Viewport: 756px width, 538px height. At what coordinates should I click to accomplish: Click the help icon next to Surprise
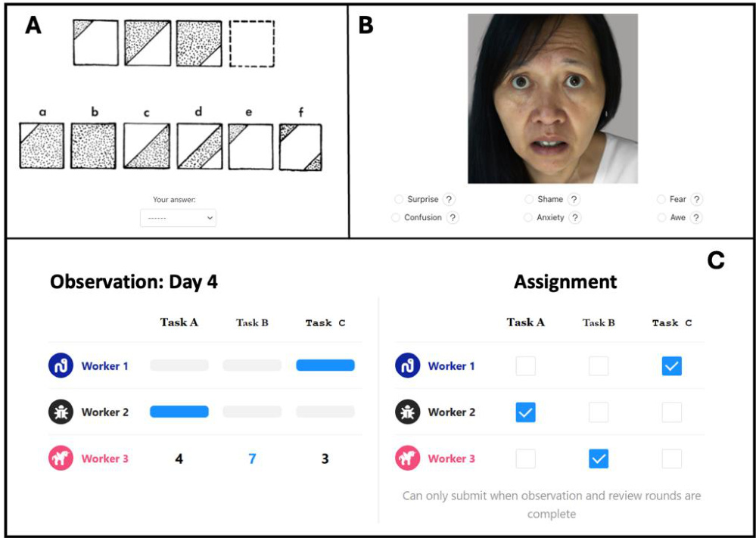(x=450, y=200)
